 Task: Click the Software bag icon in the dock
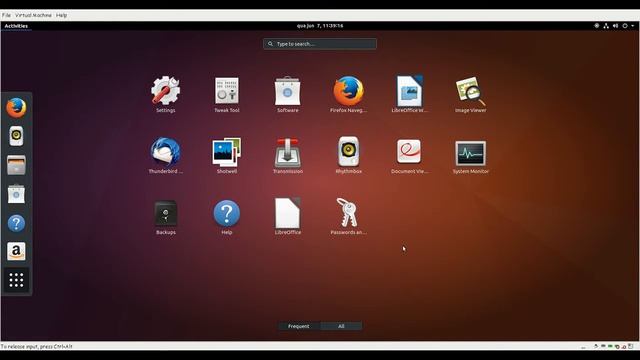pyautogui.click(x=16, y=194)
